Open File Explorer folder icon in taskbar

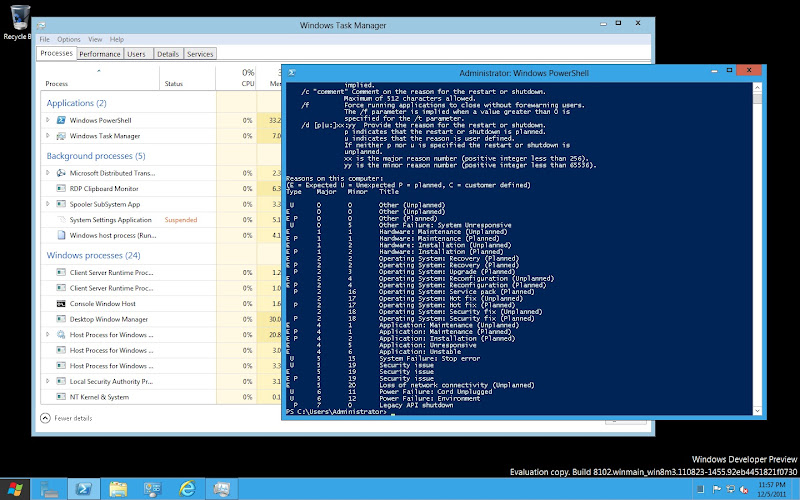[118, 489]
